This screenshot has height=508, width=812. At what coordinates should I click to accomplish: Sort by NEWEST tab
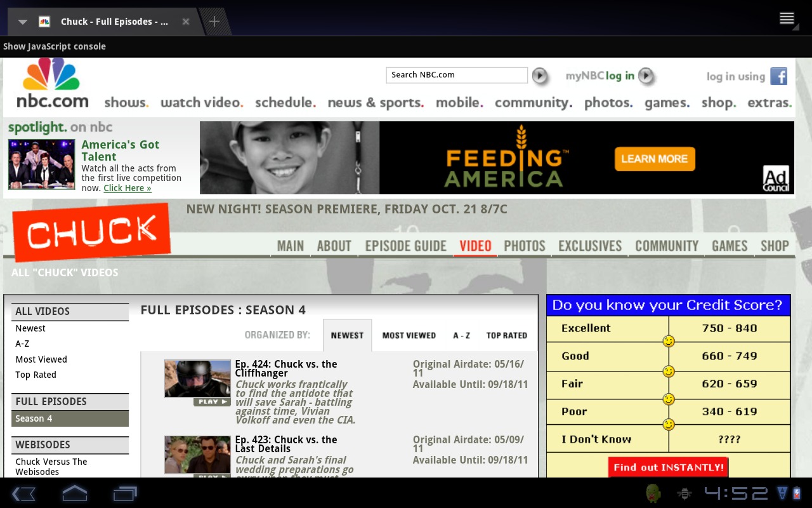(347, 335)
